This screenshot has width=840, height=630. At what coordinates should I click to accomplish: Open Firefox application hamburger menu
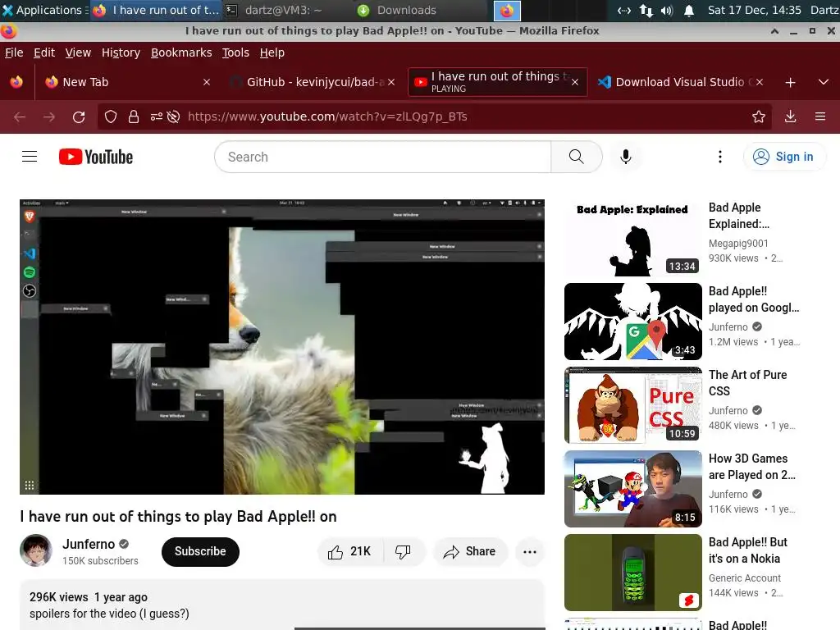tap(820, 116)
